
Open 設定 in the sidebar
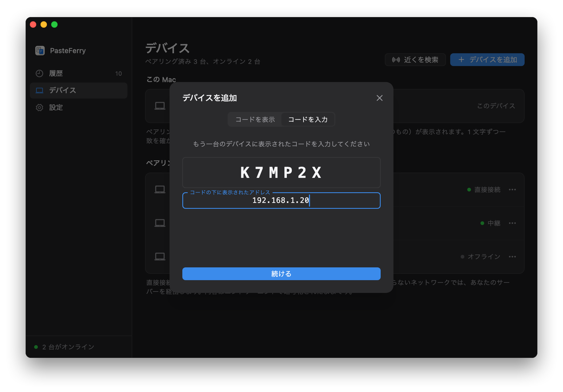[x=79, y=108]
